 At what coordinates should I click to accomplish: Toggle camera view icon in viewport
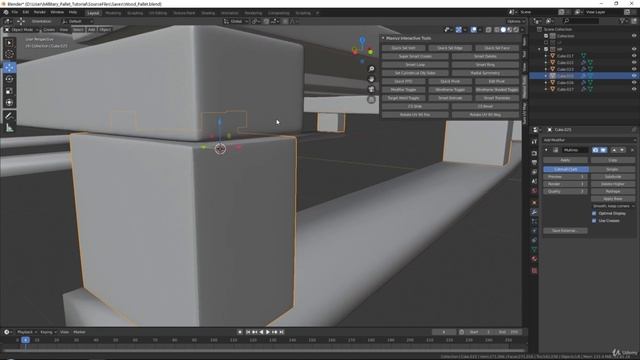point(371,89)
